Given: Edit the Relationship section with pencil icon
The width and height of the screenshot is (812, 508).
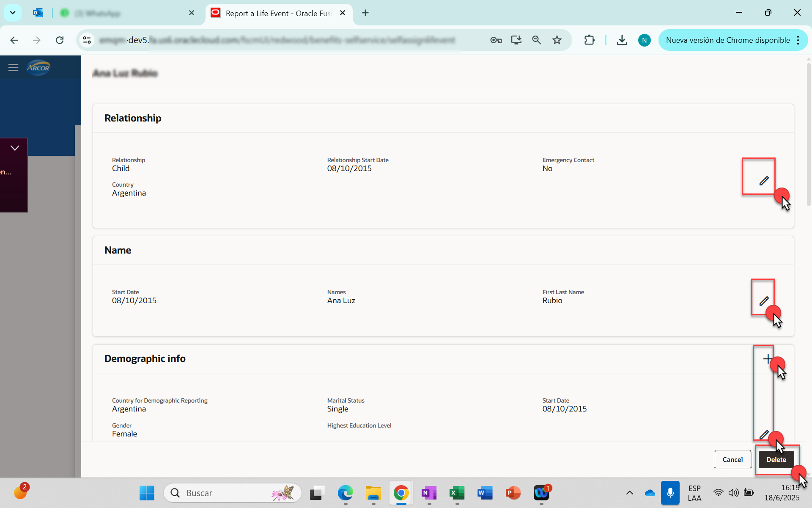Looking at the screenshot, I should (x=764, y=181).
